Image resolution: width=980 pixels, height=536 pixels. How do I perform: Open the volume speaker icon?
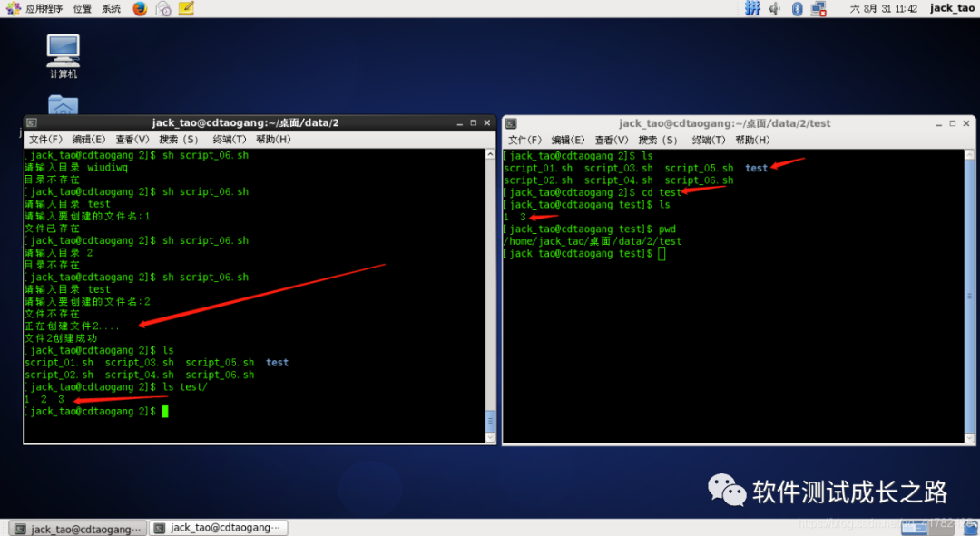(x=775, y=9)
